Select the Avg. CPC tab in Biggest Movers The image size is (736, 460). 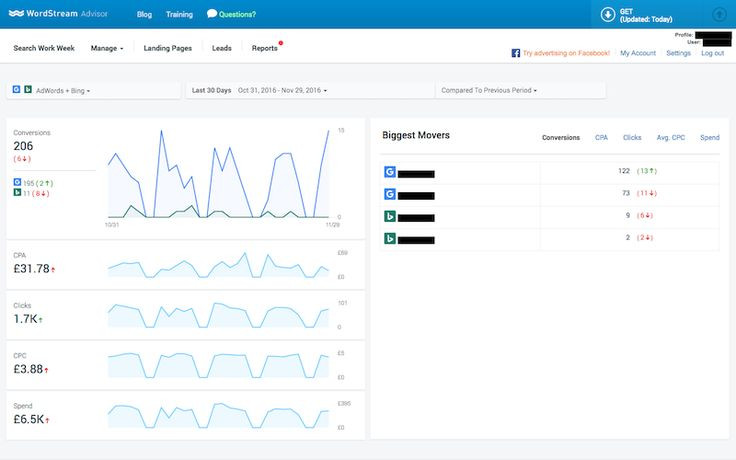pyautogui.click(x=670, y=137)
